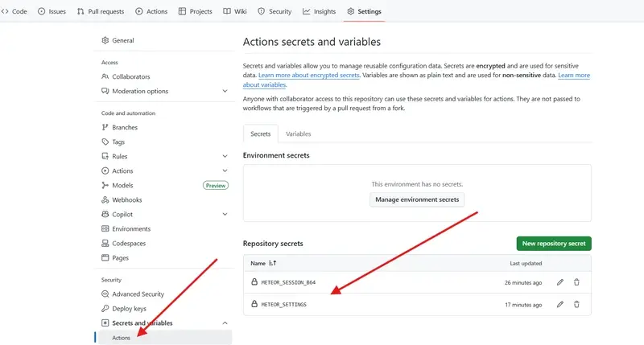Click the General gear icon in sidebar
644x345 pixels.
tap(105, 40)
